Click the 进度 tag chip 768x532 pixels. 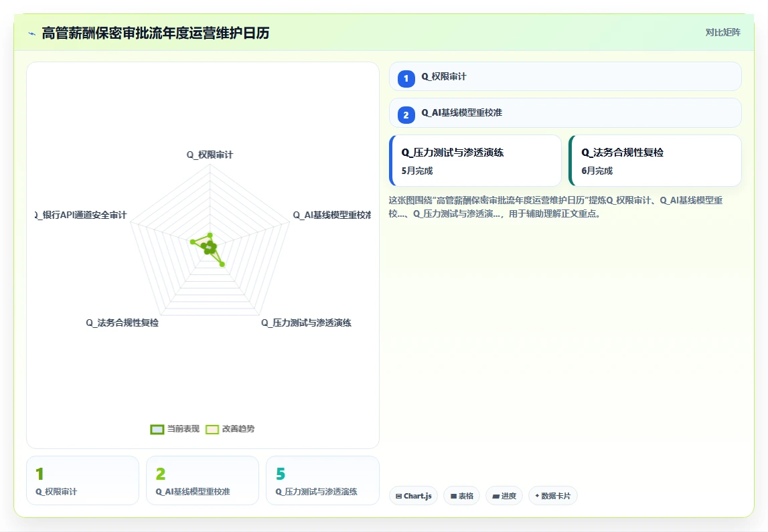coord(504,496)
